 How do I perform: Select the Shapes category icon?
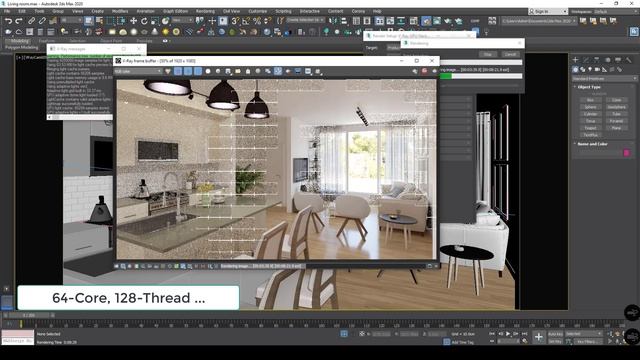click(582, 70)
